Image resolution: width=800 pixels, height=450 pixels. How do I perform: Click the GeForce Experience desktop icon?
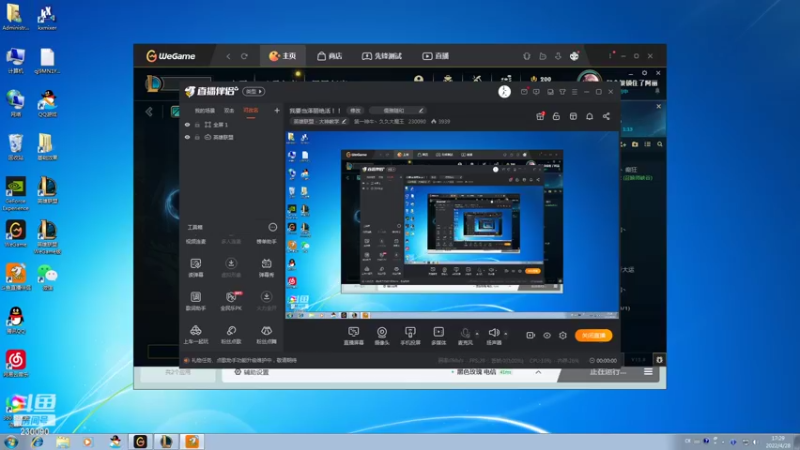point(16,194)
